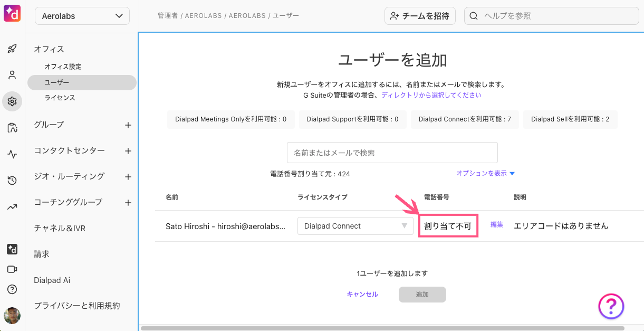
Task: Open the trending analytics arrow icon
Action: [12, 207]
